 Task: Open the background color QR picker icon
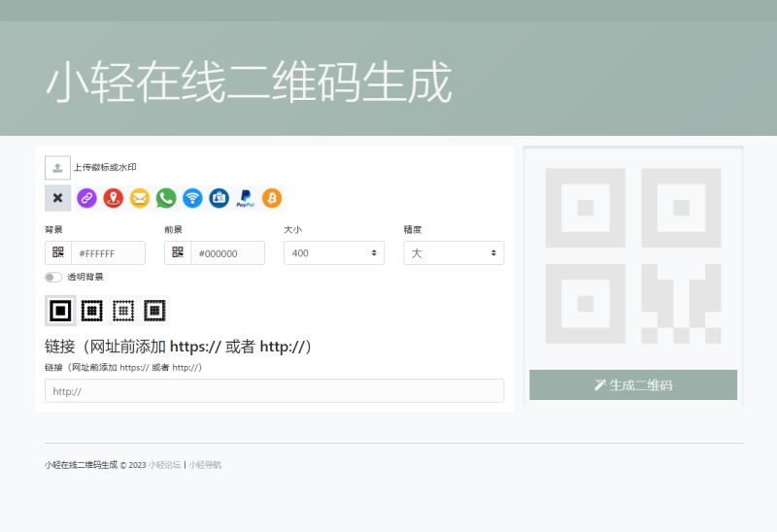click(x=58, y=252)
